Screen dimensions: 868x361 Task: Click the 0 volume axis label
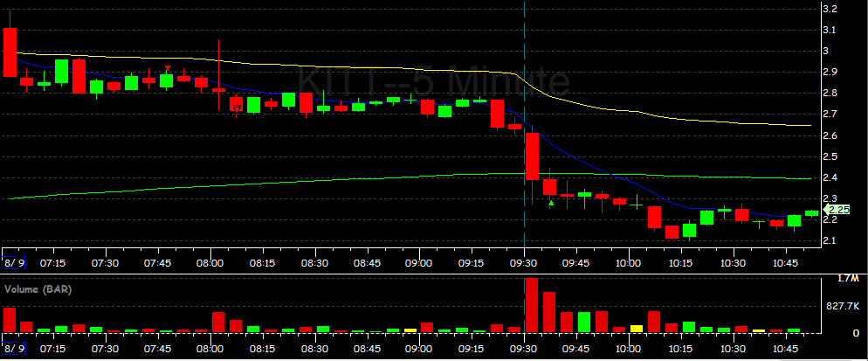856,333
